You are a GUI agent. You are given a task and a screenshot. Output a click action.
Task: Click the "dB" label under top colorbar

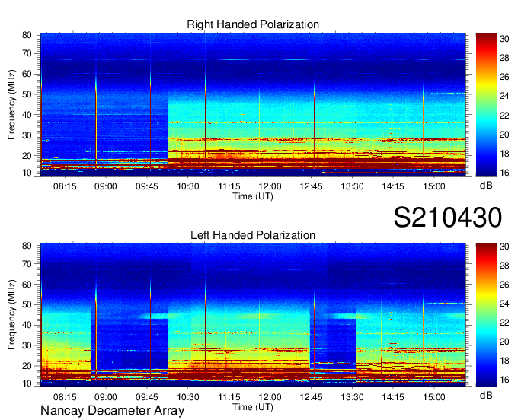pos(486,185)
